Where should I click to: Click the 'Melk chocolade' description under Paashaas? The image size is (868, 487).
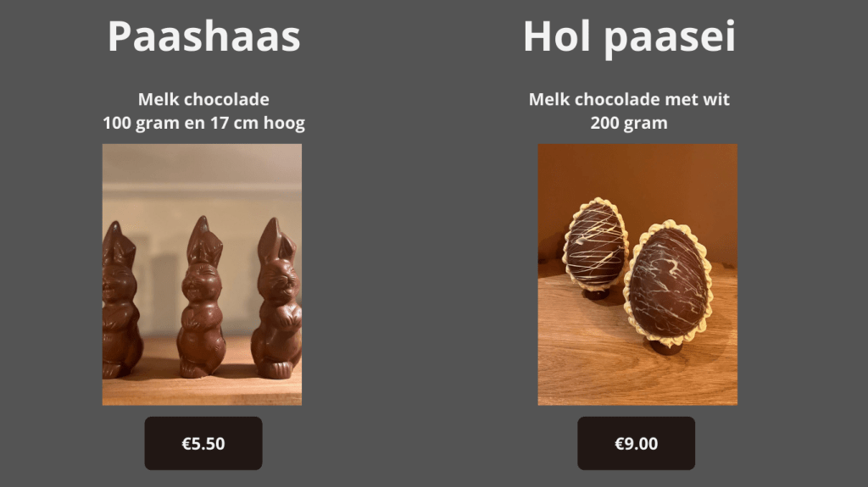(x=203, y=99)
